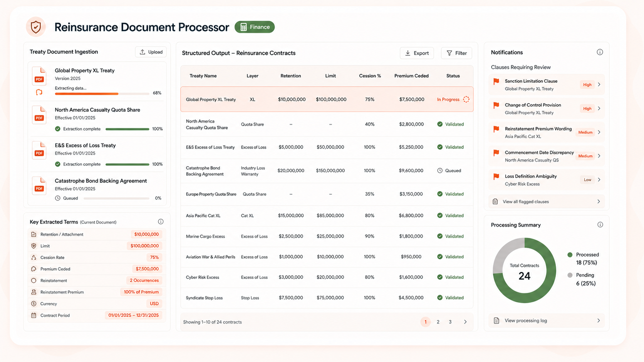Expand Loss Definition Ambiguity notification
Screen dimensions: 644x362
pyautogui.click(x=599, y=180)
